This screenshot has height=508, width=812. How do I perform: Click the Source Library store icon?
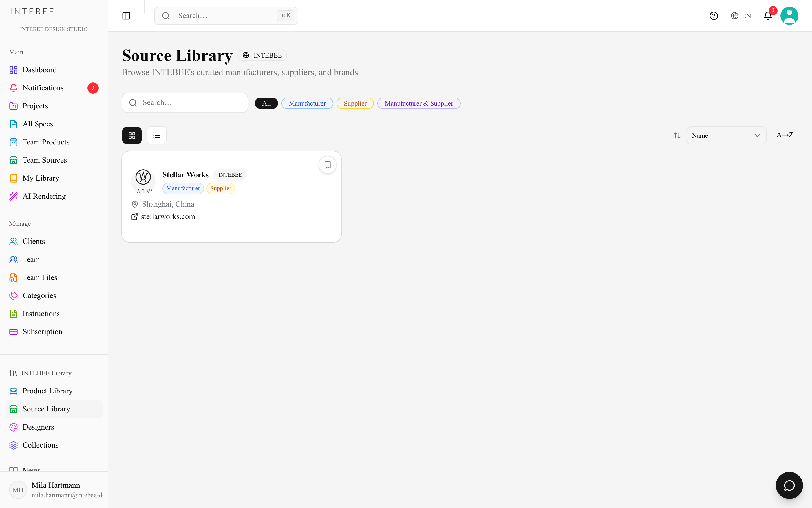(x=14, y=409)
